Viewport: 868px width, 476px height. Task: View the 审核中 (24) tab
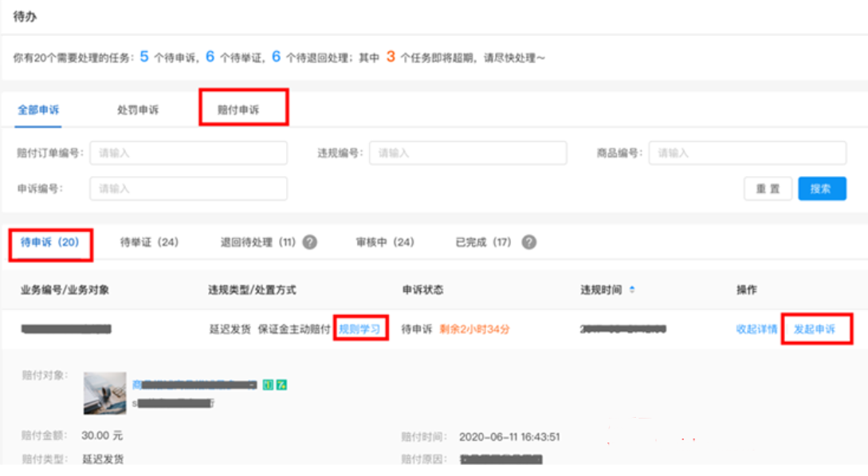click(x=385, y=242)
